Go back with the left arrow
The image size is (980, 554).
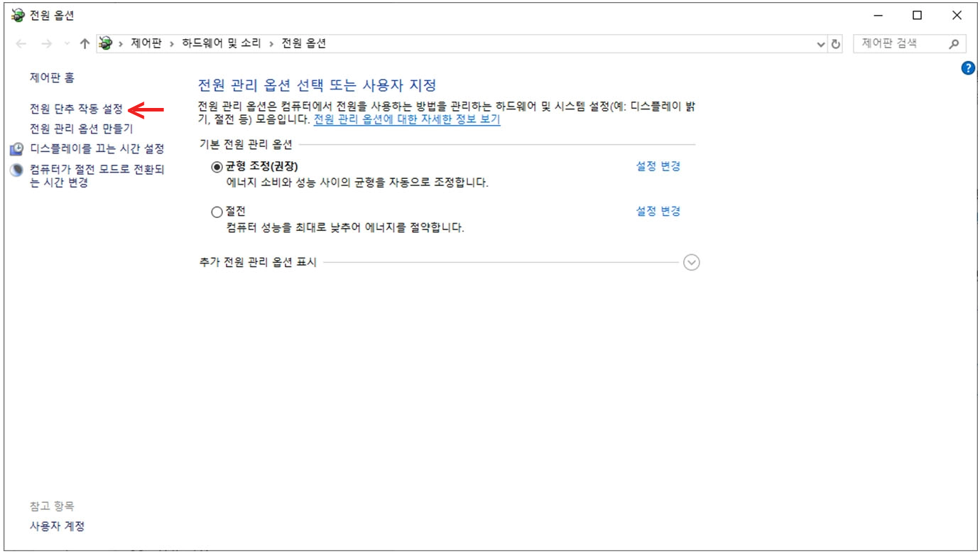[21, 43]
